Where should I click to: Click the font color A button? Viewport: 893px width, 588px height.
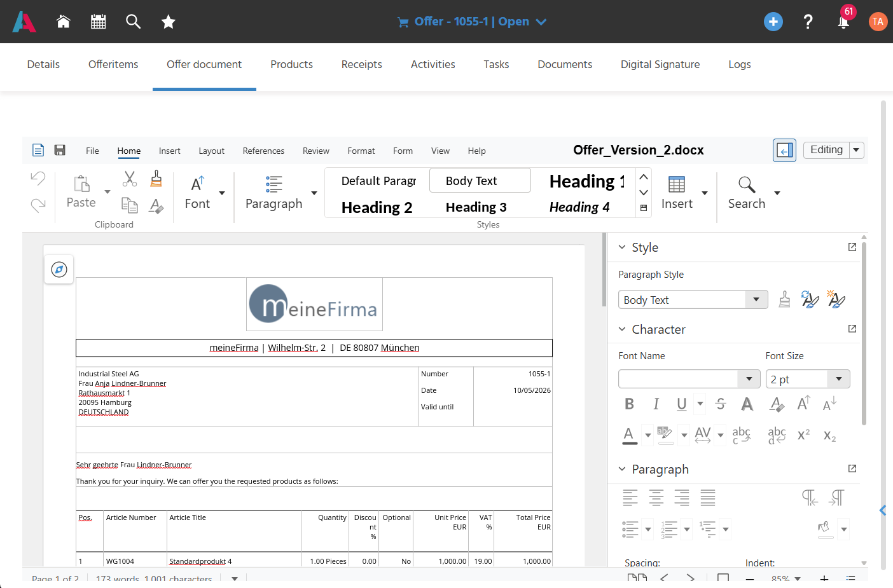[x=629, y=435]
